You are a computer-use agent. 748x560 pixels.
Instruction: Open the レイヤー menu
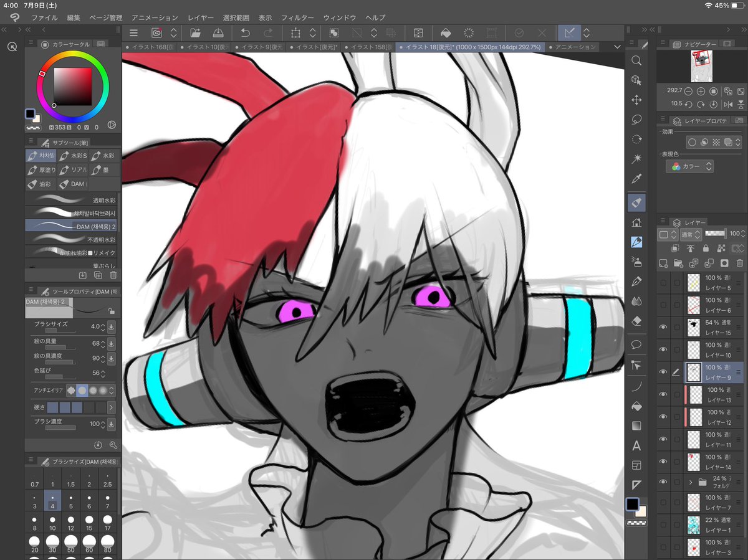point(200,17)
